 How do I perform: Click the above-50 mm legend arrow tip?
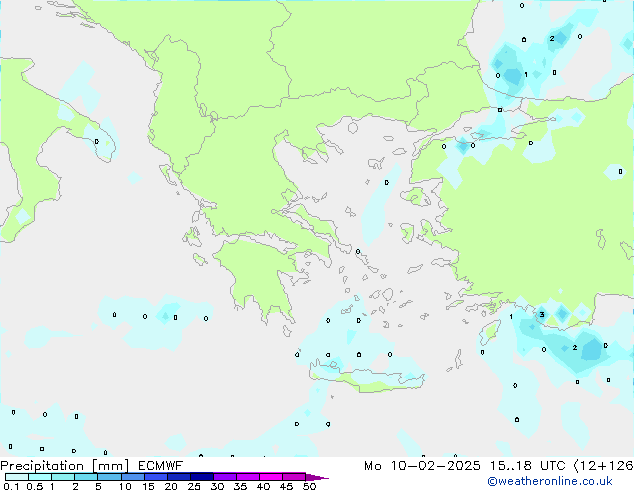[317, 477]
